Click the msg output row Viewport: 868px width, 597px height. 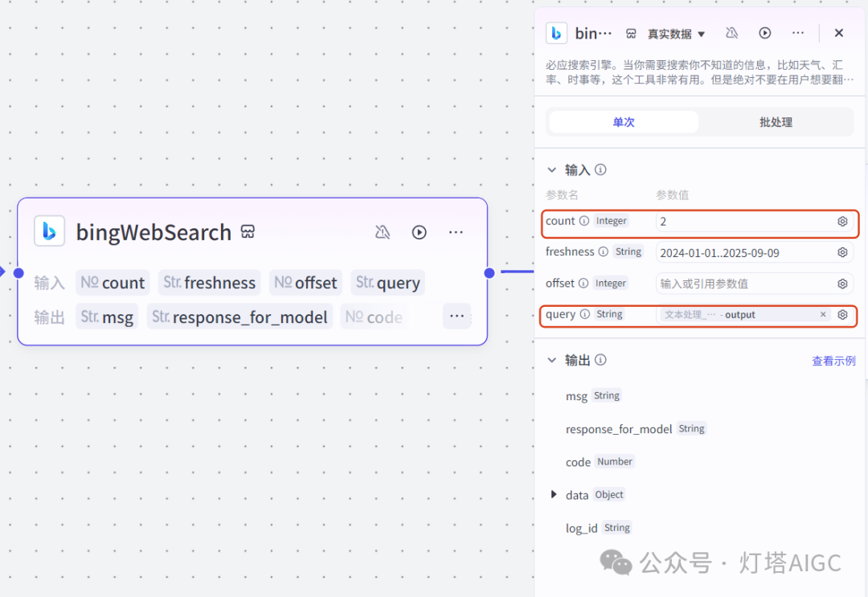(593, 395)
